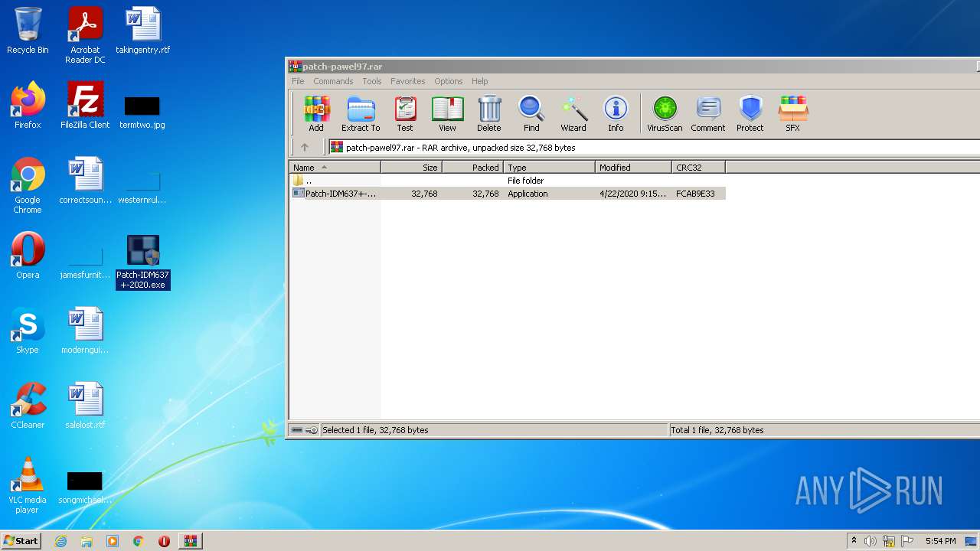Click the volume speaker tray icon
Viewport: 980px width, 551px height.
coord(871,541)
